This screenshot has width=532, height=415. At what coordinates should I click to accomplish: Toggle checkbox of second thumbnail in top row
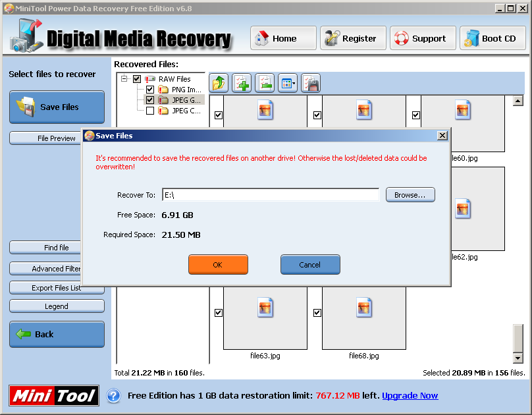click(317, 115)
